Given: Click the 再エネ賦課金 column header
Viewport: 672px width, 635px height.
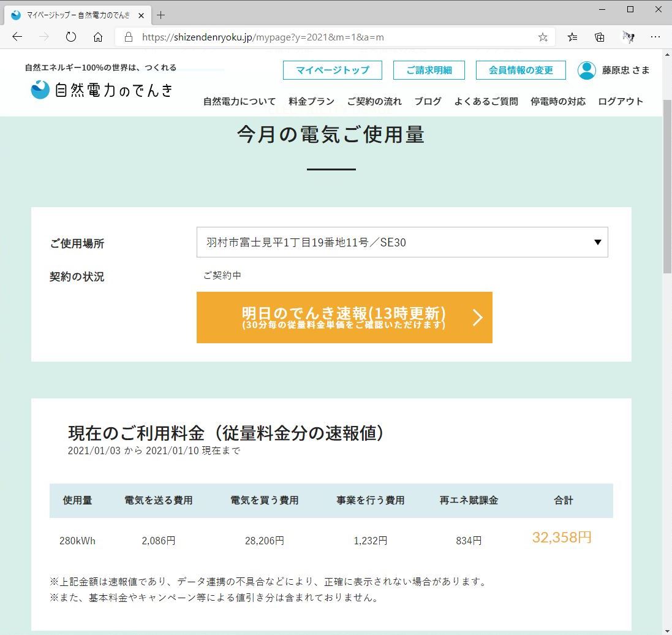Looking at the screenshot, I should (x=469, y=500).
